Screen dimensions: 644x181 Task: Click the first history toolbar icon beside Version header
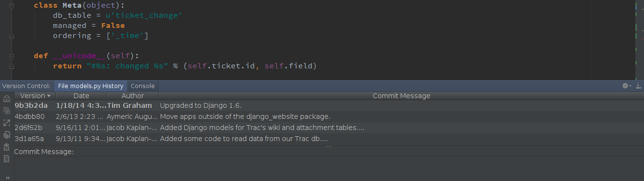(7, 99)
